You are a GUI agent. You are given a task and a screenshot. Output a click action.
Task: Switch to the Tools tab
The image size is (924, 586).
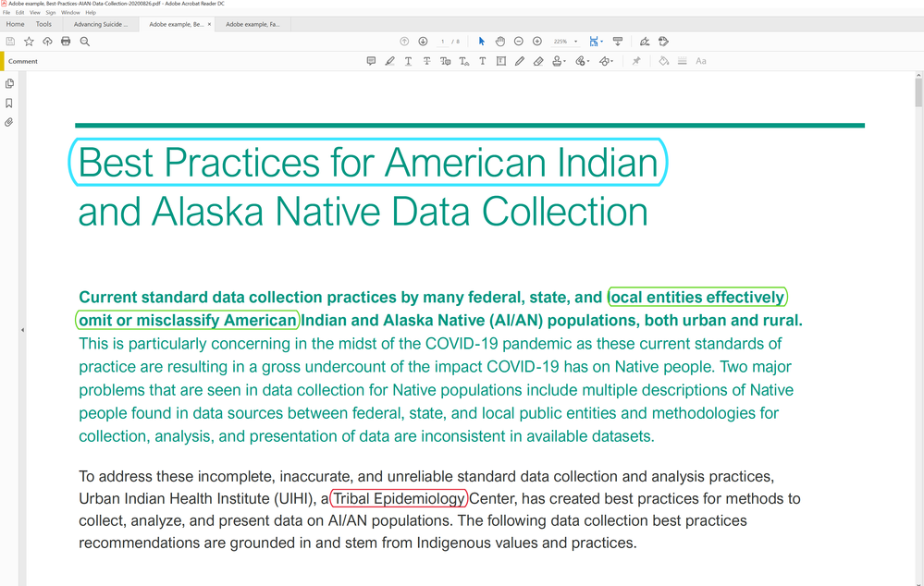click(43, 24)
